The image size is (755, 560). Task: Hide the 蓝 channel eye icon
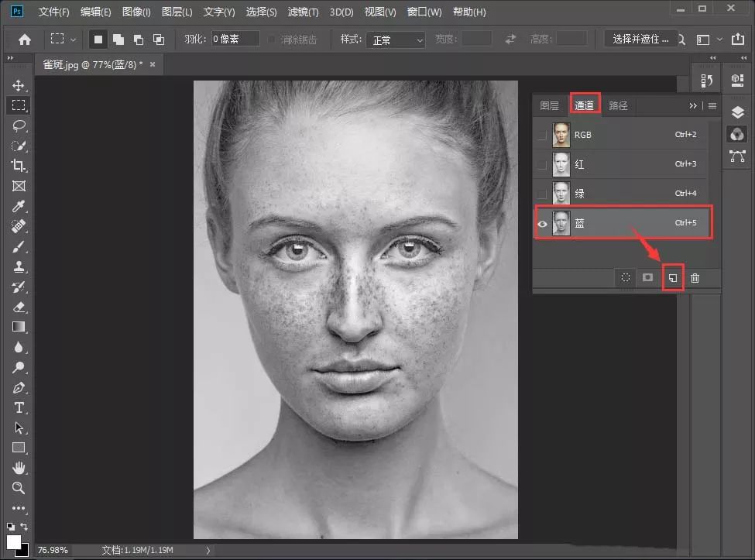coord(542,224)
